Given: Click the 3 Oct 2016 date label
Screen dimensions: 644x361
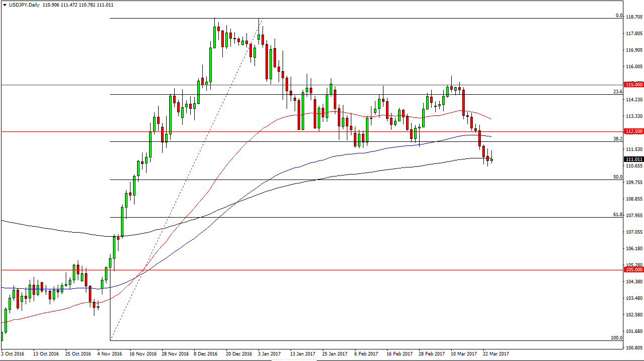Looking at the screenshot, I should (14, 354).
